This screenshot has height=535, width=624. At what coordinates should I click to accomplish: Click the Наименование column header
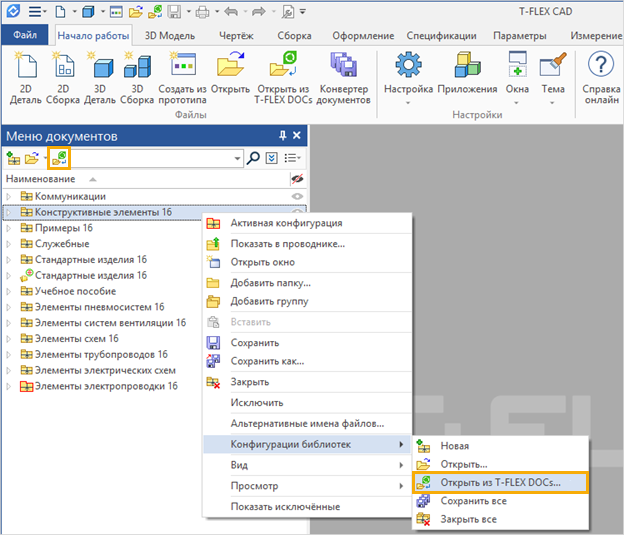40,178
